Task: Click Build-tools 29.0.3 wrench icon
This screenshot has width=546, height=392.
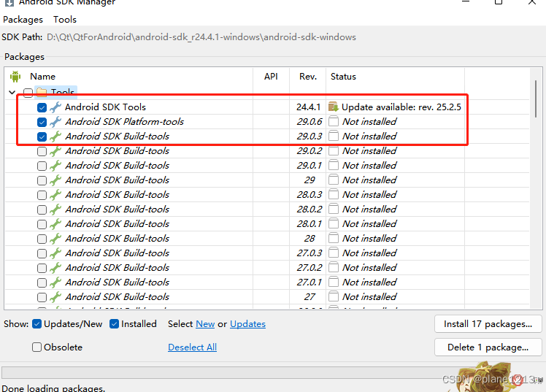Action: (55, 137)
